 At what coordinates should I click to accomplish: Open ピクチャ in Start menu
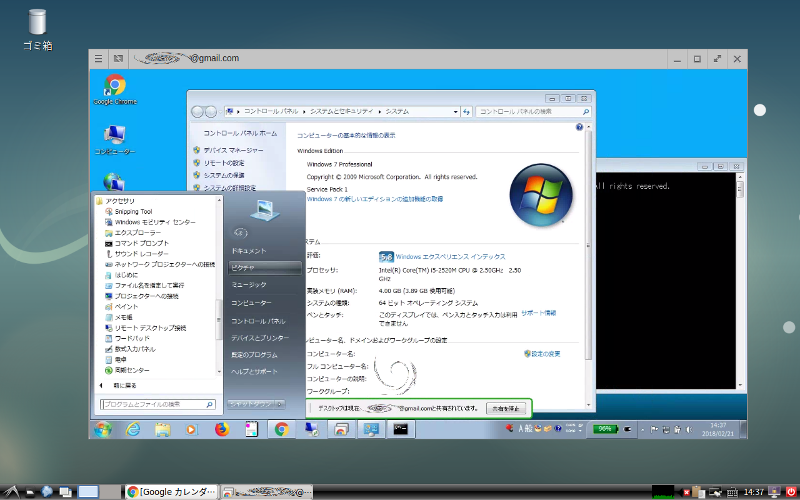click(265, 268)
